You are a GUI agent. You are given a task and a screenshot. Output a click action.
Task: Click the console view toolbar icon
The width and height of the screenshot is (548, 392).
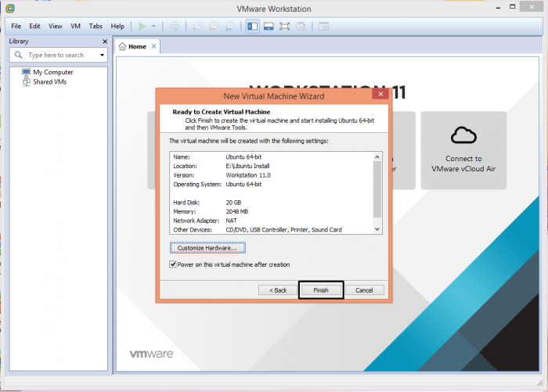323,26
